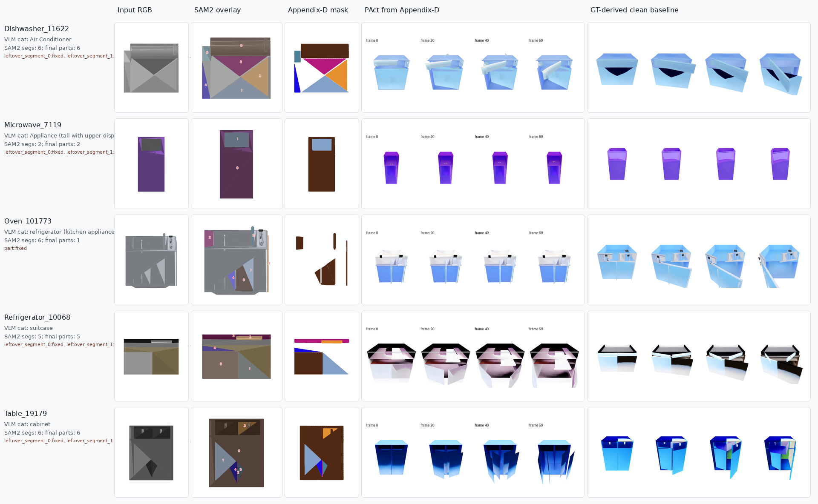Image resolution: width=818 pixels, height=504 pixels.
Task: Open the Dishwasher_11622 GT-derived baseline panel
Action: (x=699, y=68)
